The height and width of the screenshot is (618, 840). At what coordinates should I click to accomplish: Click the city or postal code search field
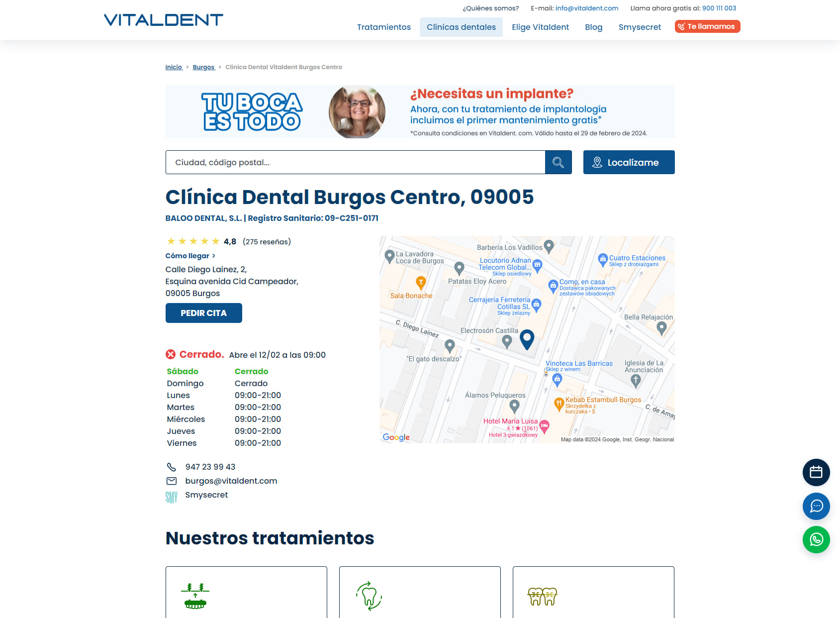356,162
